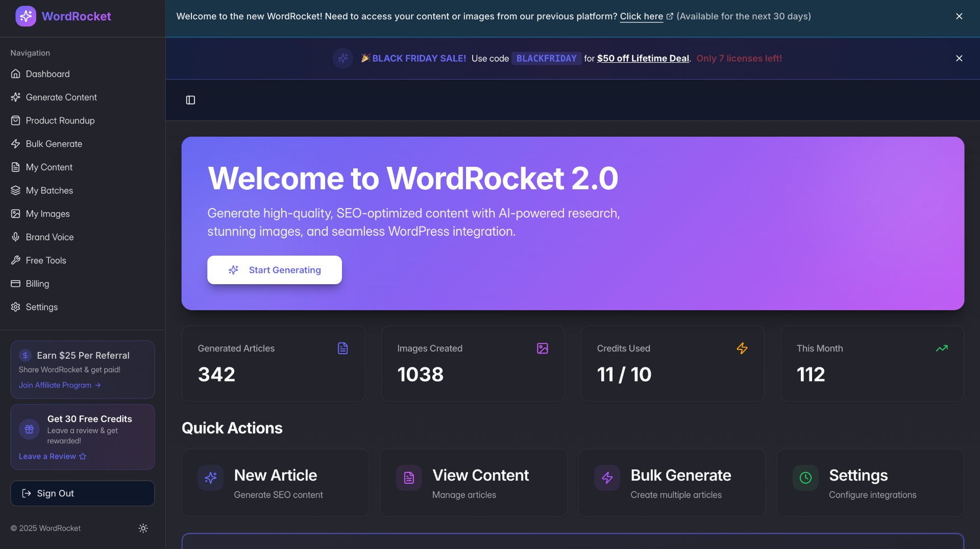This screenshot has width=980, height=549.
Task: Collapse the sidebar with the panel toggle
Action: coord(190,100)
